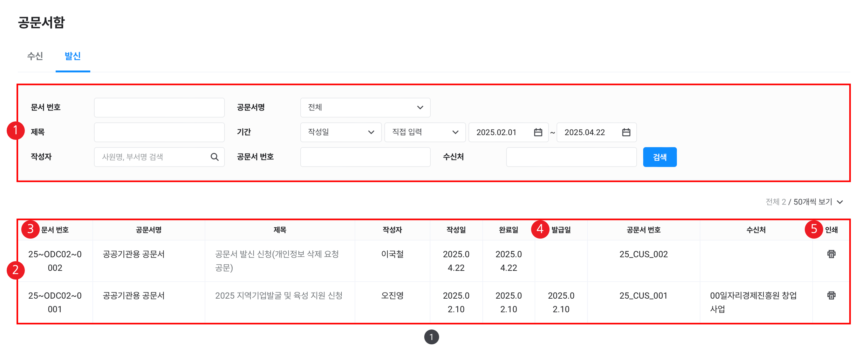This screenshot has width=868, height=358.
Task: Go to page 1 in pagination
Action: point(431,337)
